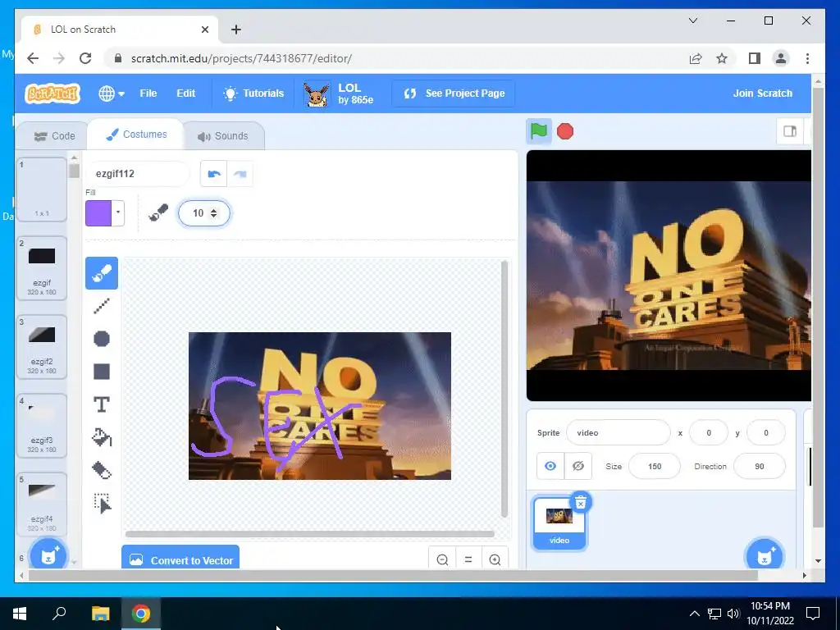Click the share page icon in address bar
This screenshot has width=840, height=630.
click(696, 58)
